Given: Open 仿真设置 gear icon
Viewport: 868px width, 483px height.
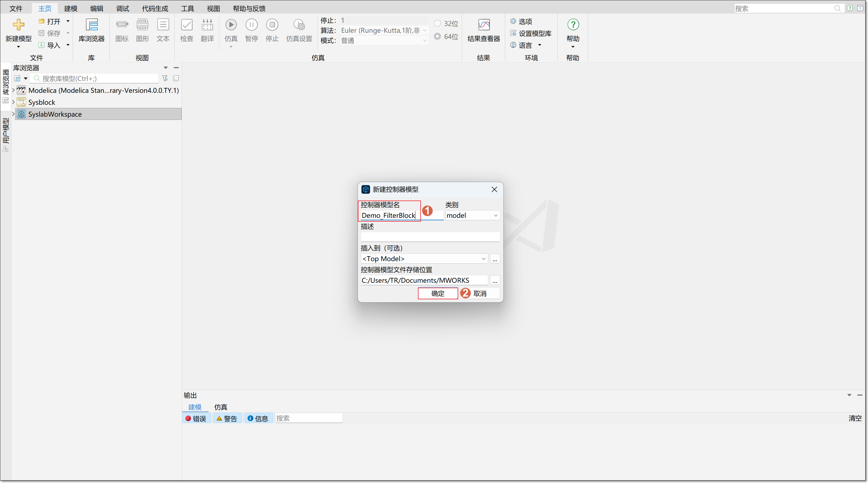Looking at the screenshot, I should click(299, 25).
